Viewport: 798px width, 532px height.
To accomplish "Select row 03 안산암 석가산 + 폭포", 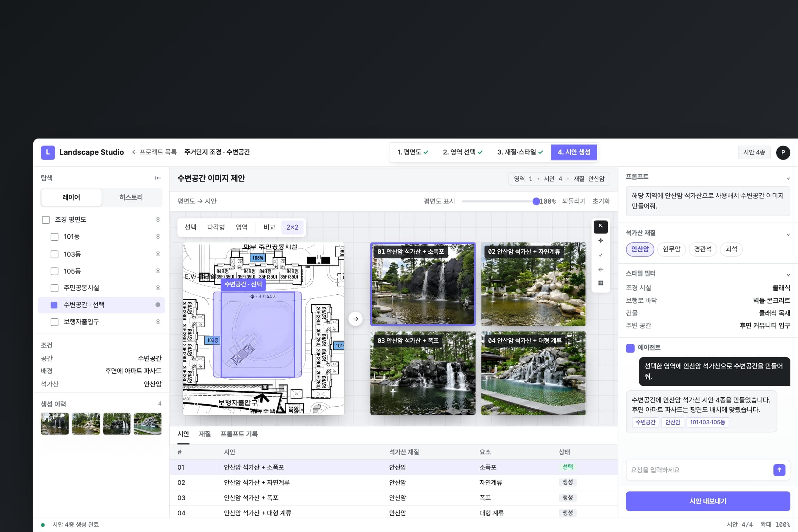I will coord(393,498).
